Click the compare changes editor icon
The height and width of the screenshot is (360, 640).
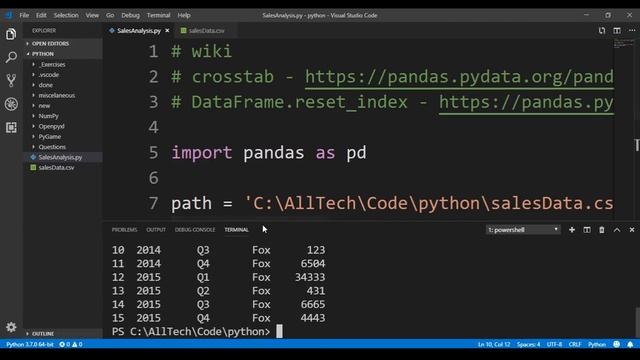pos(602,31)
